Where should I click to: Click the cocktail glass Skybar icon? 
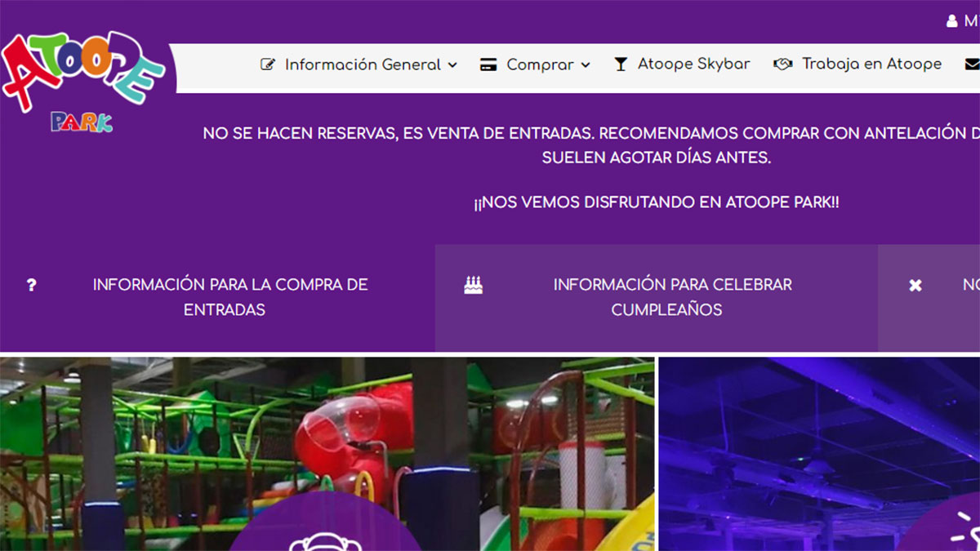[621, 64]
